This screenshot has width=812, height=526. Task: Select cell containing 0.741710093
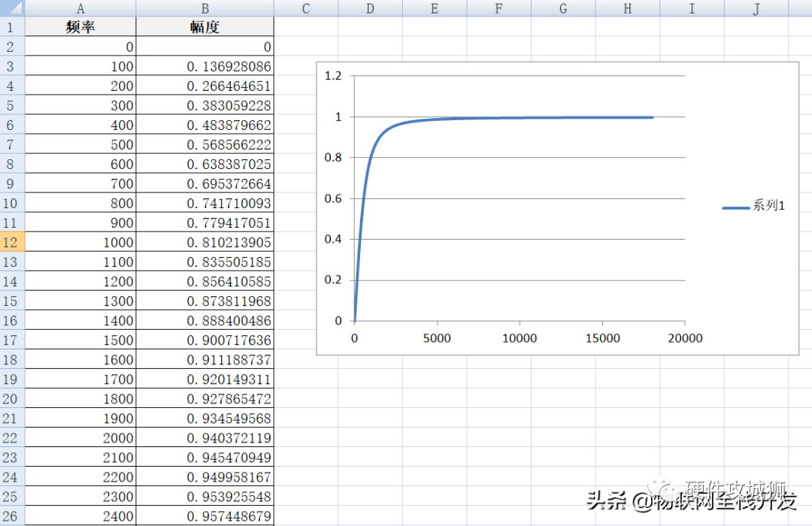coord(205,203)
